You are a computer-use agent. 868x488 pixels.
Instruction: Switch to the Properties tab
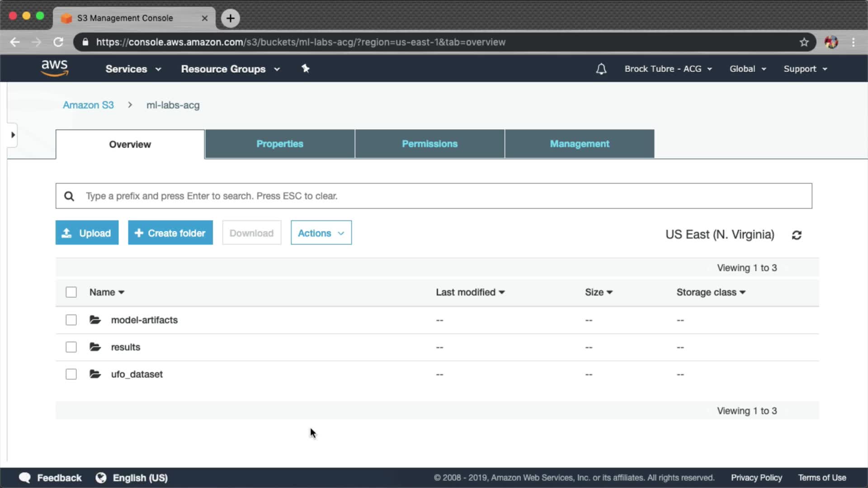(279, 144)
